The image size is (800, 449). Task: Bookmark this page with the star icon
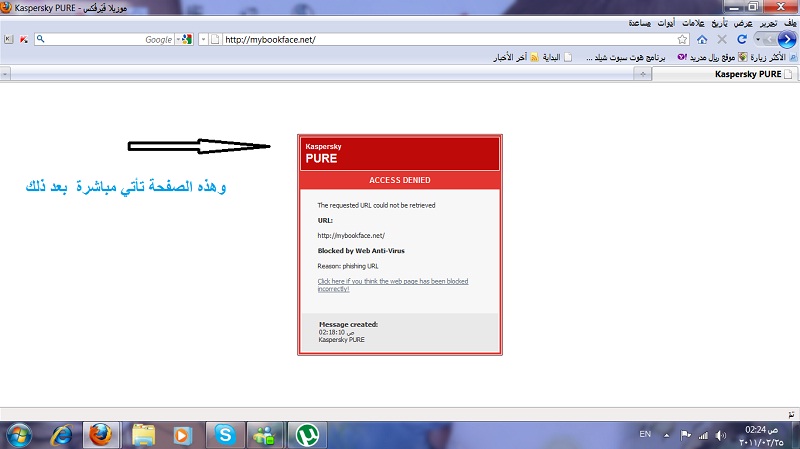682,39
